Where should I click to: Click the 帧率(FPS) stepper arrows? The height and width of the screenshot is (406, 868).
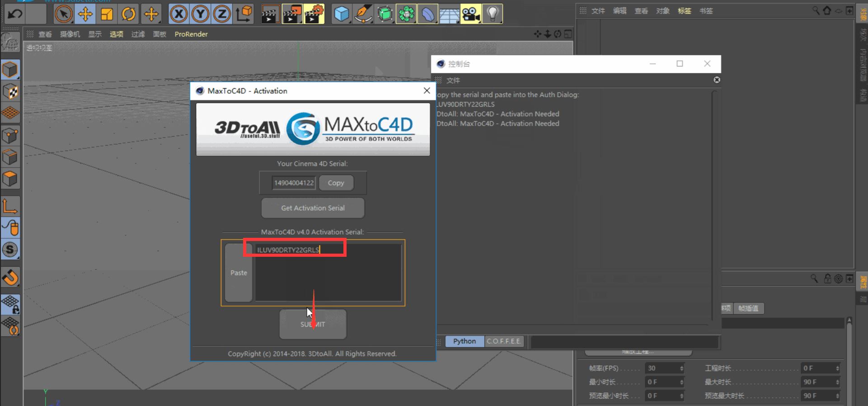click(x=681, y=368)
